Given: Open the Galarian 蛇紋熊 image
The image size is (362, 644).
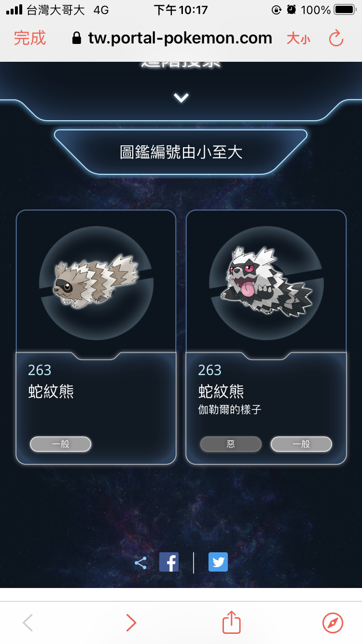Looking at the screenshot, I should point(266,283).
